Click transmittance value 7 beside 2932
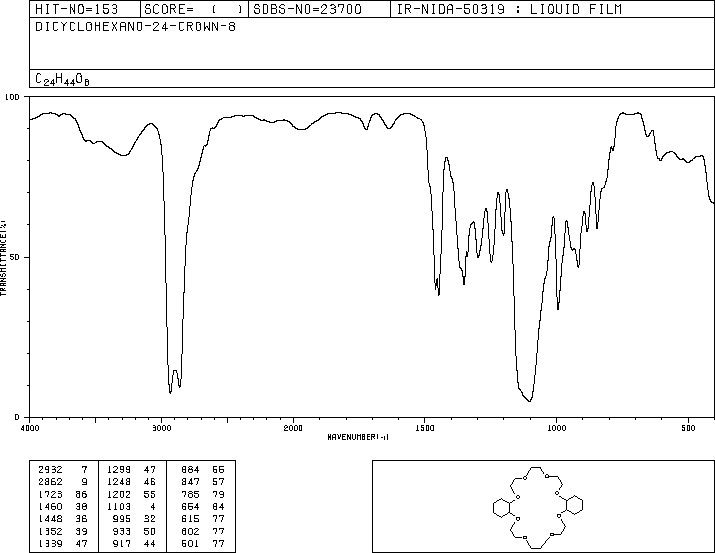 click(84, 470)
